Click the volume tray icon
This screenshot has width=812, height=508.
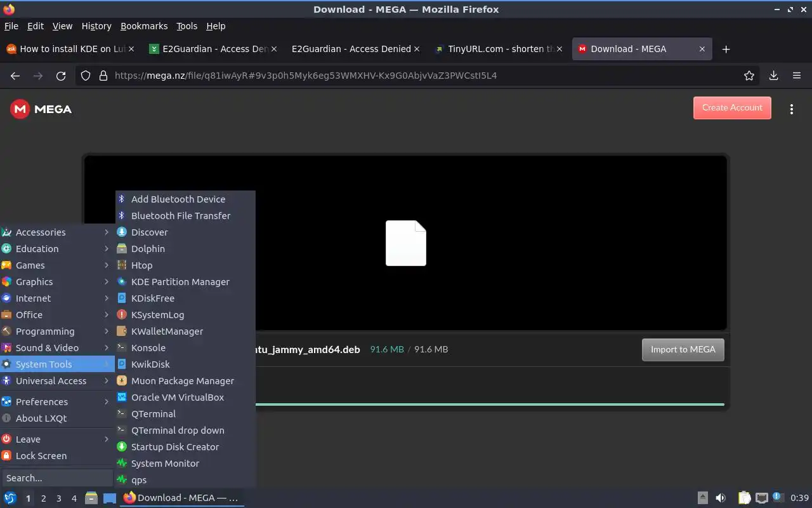(x=720, y=498)
